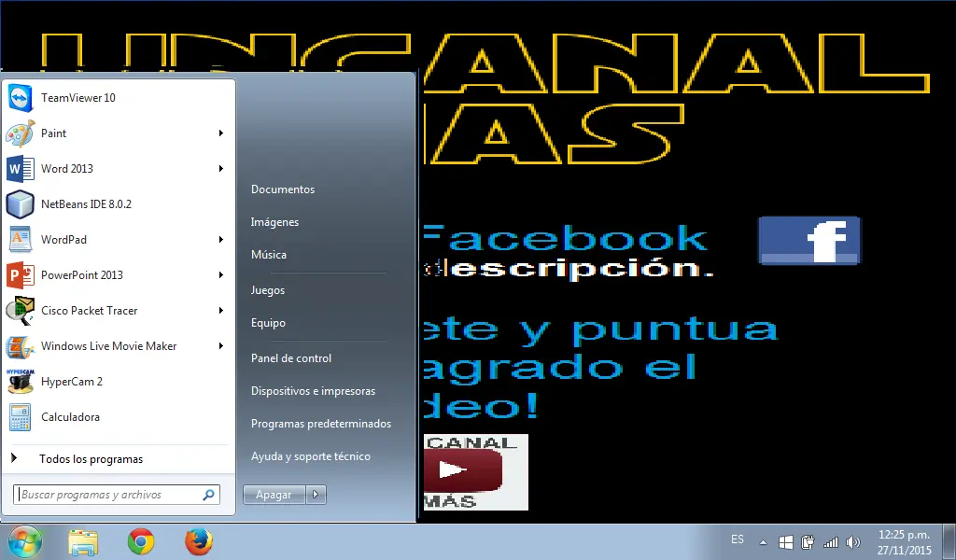Open Documentos in Start menu

point(283,189)
